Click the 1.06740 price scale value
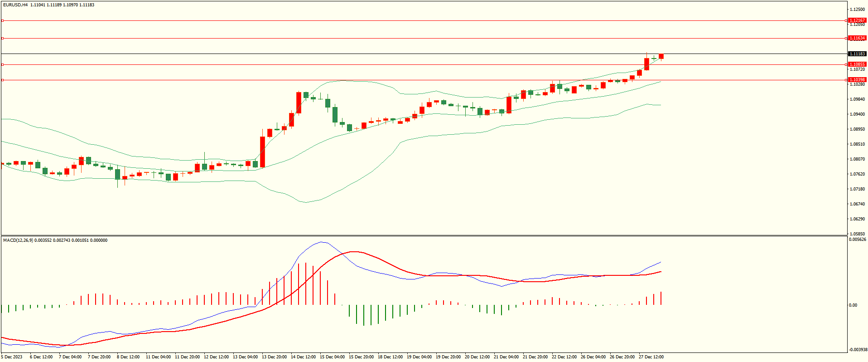868x362 pixels. click(858, 204)
